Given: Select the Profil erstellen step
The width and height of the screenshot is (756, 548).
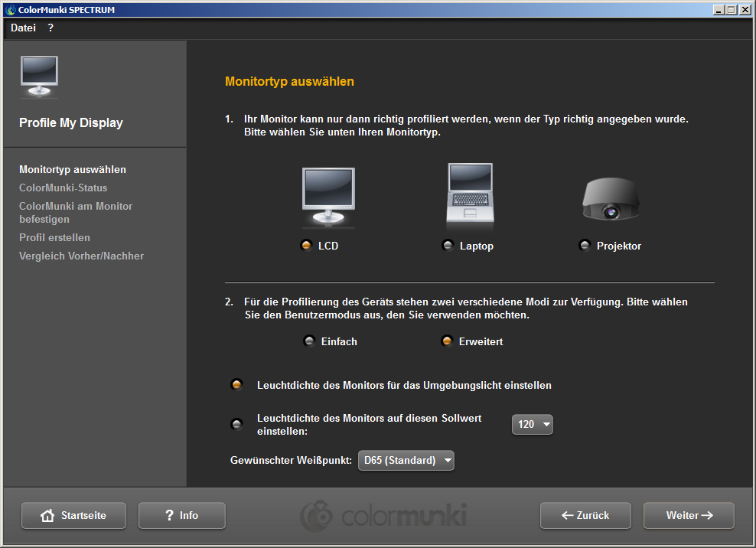Looking at the screenshot, I should click(54, 237).
